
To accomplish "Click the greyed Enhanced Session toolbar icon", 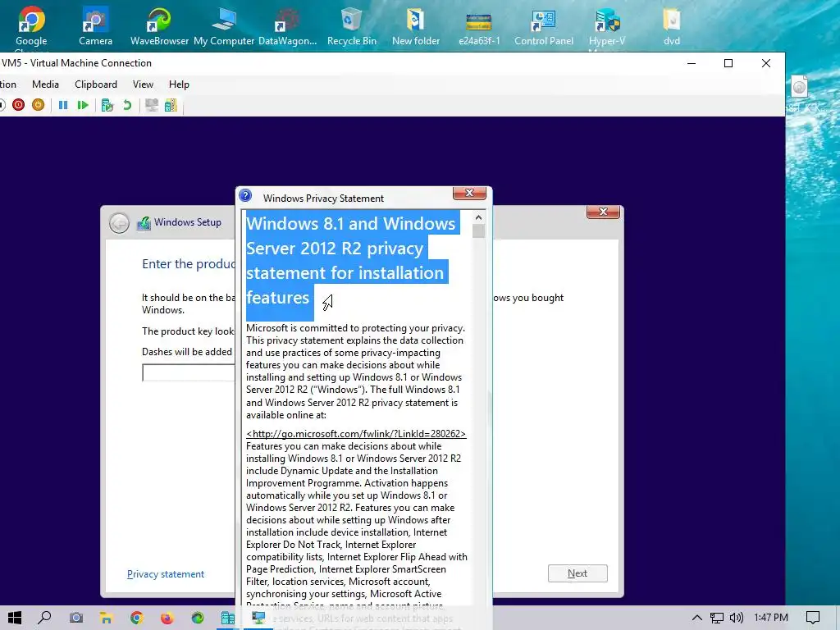I will pos(152,105).
